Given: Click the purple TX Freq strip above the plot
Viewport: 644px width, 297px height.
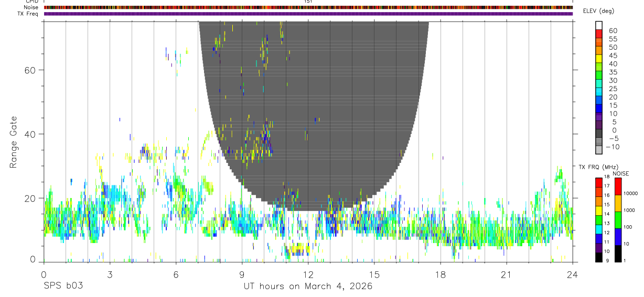Looking at the screenshot, I should 308,14.
